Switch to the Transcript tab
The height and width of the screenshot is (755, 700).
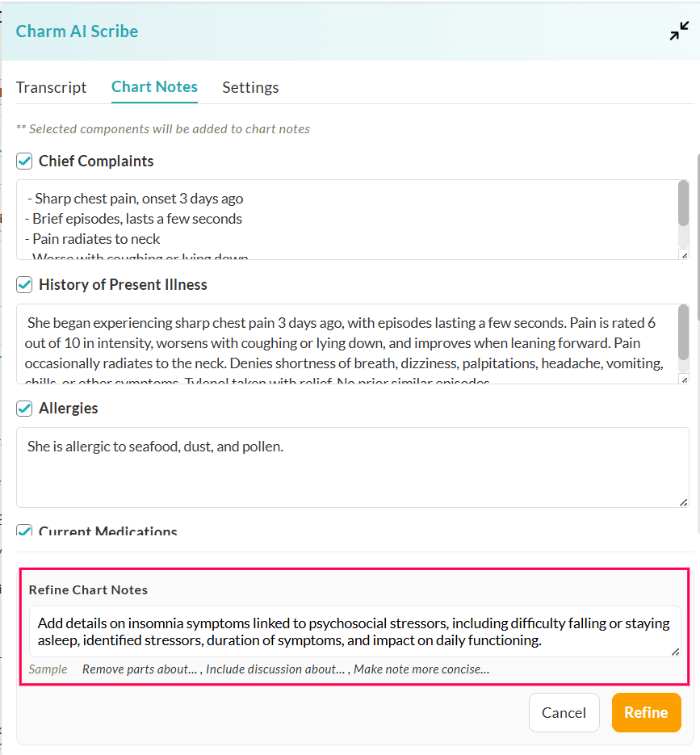pyautogui.click(x=51, y=87)
